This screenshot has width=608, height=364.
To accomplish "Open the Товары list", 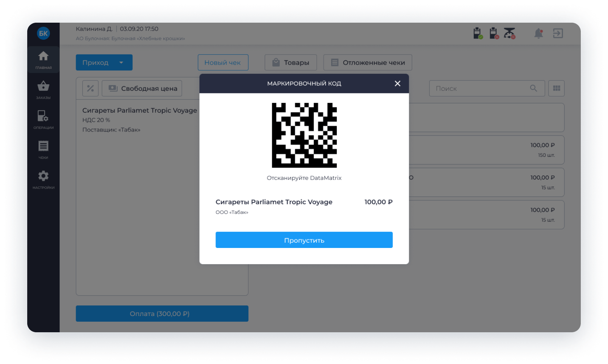I will tap(291, 62).
